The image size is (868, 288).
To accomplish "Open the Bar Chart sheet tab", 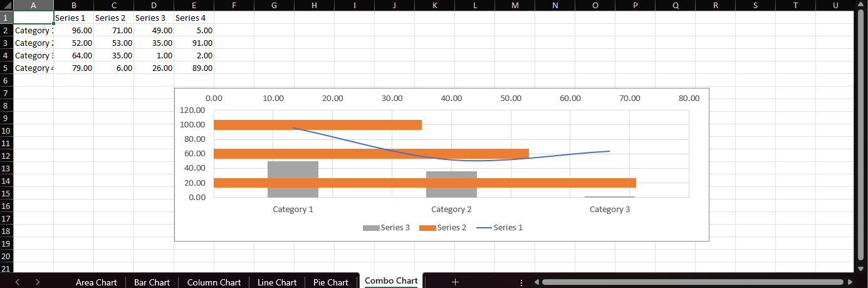I will pyautogui.click(x=152, y=282).
